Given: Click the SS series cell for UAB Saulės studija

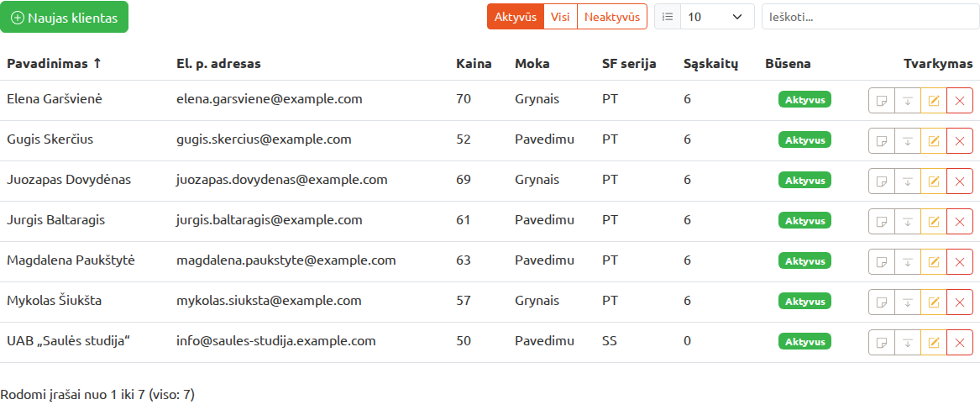Looking at the screenshot, I should [610, 341].
